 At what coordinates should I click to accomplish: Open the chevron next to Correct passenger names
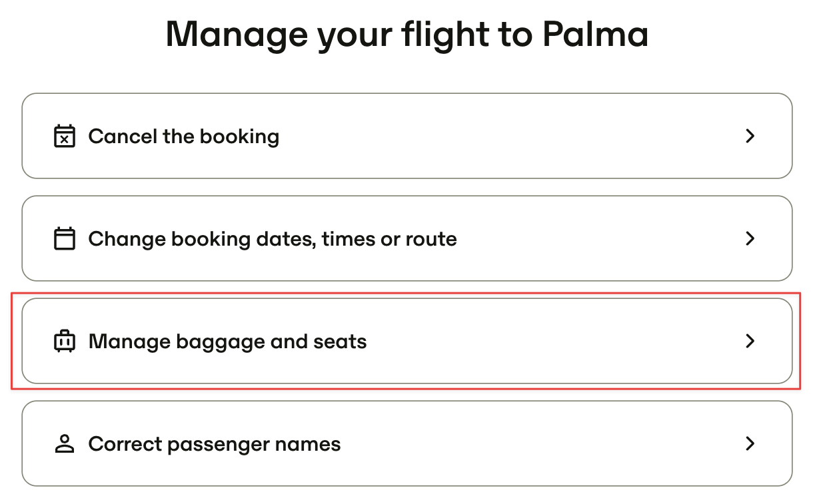coord(750,443)
